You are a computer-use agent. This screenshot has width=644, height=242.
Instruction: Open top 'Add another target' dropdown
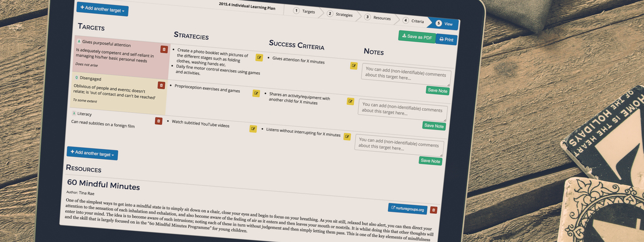click(x=103, y=9)
